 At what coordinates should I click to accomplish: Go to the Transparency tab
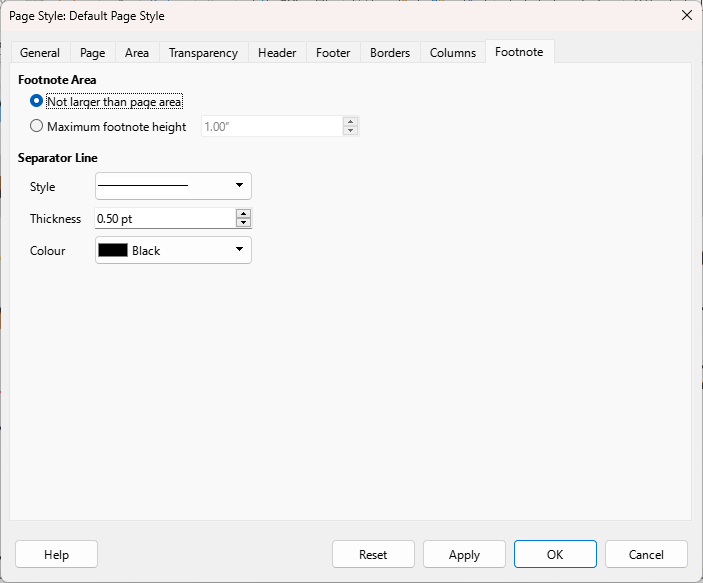tap(203, 53)
